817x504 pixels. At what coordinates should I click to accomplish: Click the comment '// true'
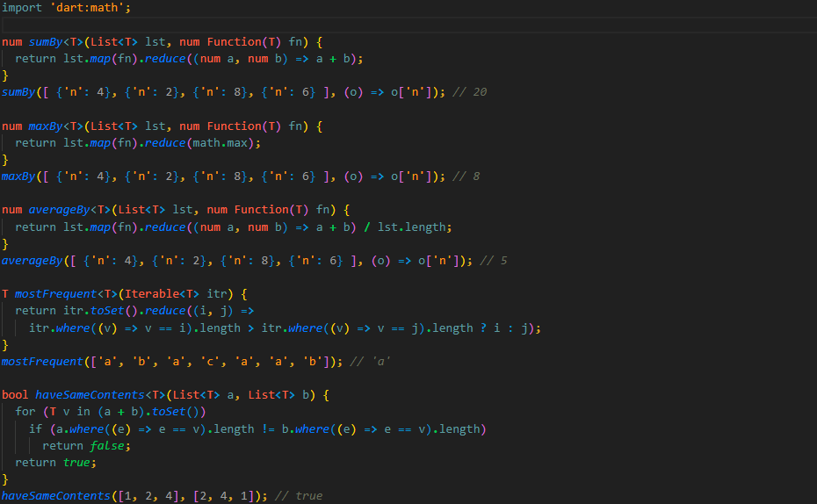click(x=299, y=496)
